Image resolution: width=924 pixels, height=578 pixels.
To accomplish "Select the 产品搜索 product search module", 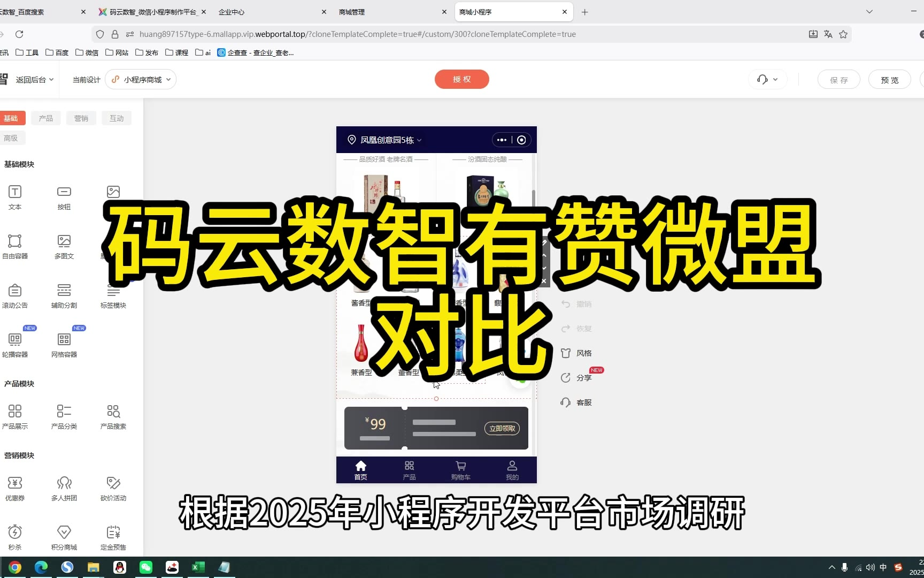I will click(113, 416).
